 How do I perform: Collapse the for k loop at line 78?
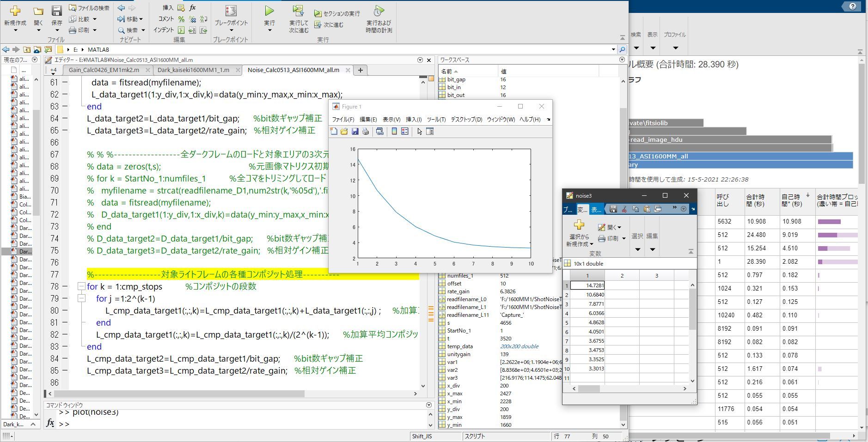[81, 286]
